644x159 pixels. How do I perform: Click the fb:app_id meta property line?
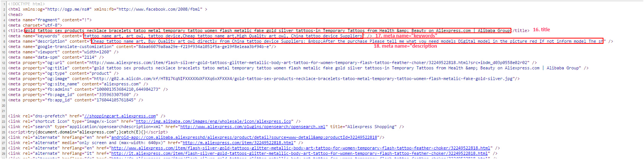point(76,100)
